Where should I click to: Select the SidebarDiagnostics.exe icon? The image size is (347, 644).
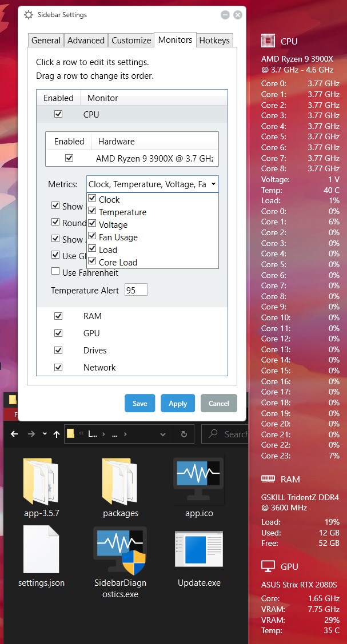point(120,550)
